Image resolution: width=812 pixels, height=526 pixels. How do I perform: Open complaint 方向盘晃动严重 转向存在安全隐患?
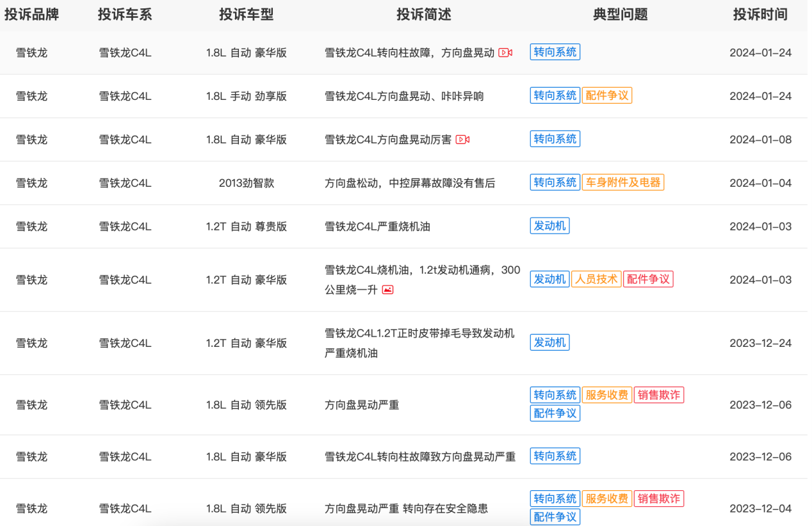click(x=406, y=509)
